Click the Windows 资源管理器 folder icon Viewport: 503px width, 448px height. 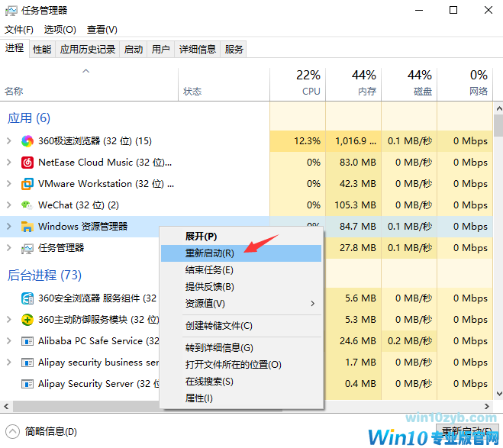pos(27,227)
